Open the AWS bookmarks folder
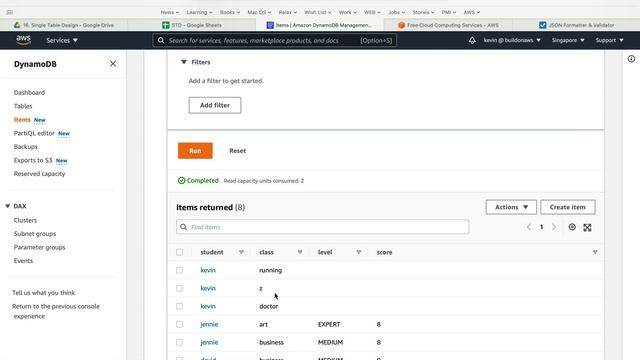Image resolution: width=640 pixels, height=360 pixels. click(471, 12)
